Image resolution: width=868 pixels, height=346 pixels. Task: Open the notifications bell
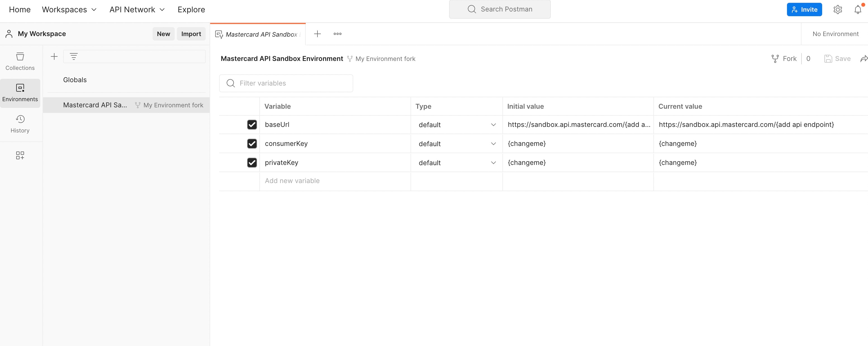(x=858, y=10)
